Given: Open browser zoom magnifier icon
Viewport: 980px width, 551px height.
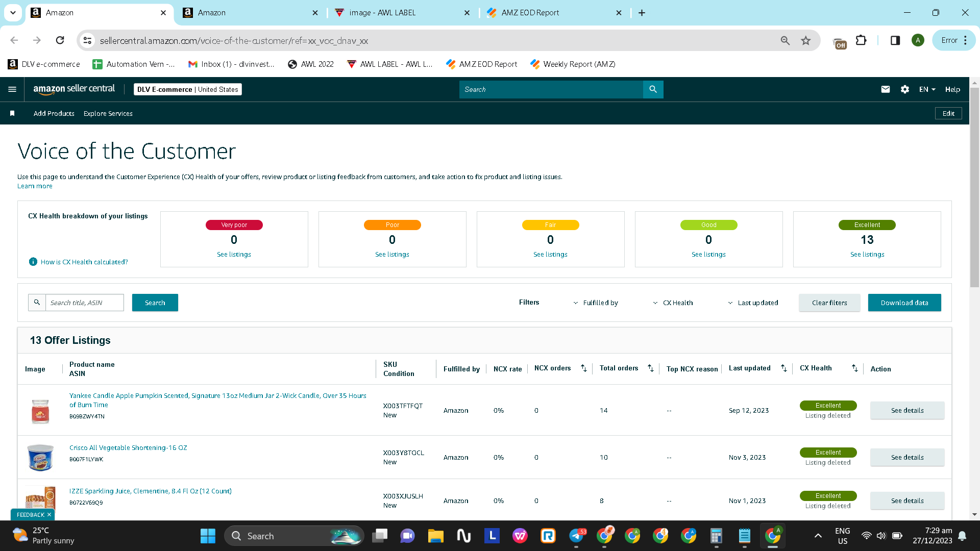Looking at the screenshot, I should coord(785,40).
